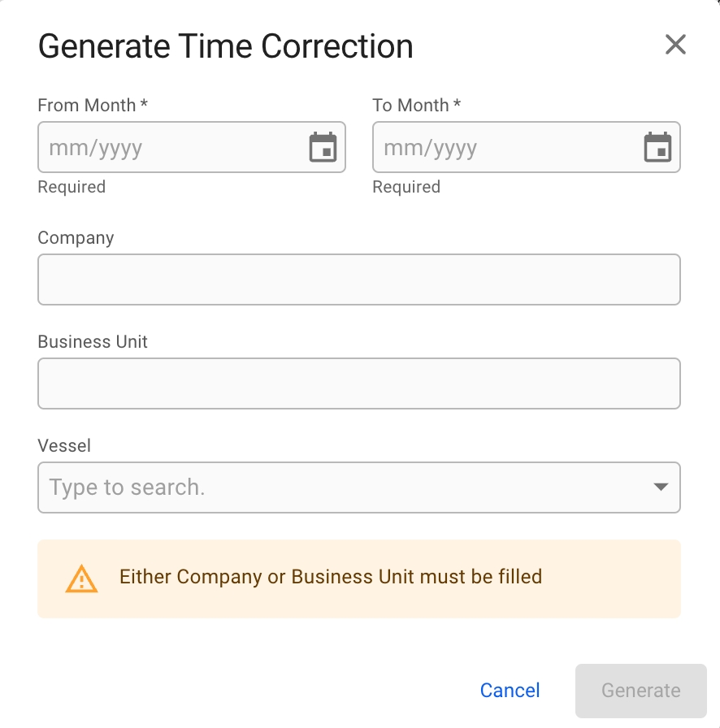The image size is (720, 728).
Task: Click the orange warning triangle icon
Action: pos(81,578)
